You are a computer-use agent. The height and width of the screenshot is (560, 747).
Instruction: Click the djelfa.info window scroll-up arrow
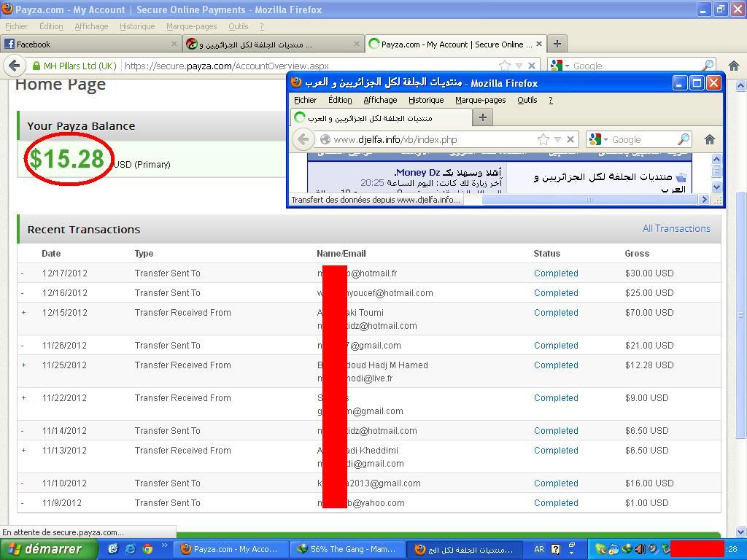point(716,159)
